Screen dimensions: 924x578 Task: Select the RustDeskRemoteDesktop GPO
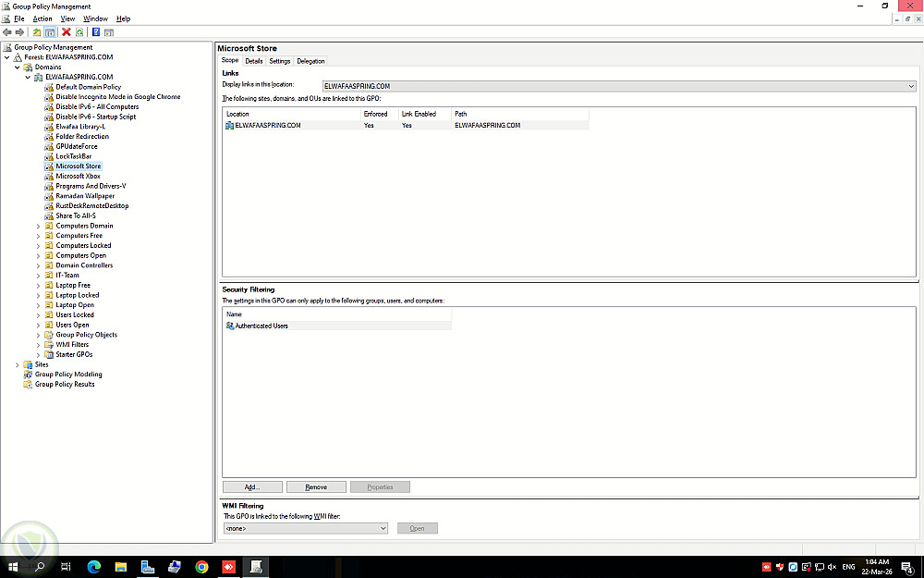(x=91, y=206)
